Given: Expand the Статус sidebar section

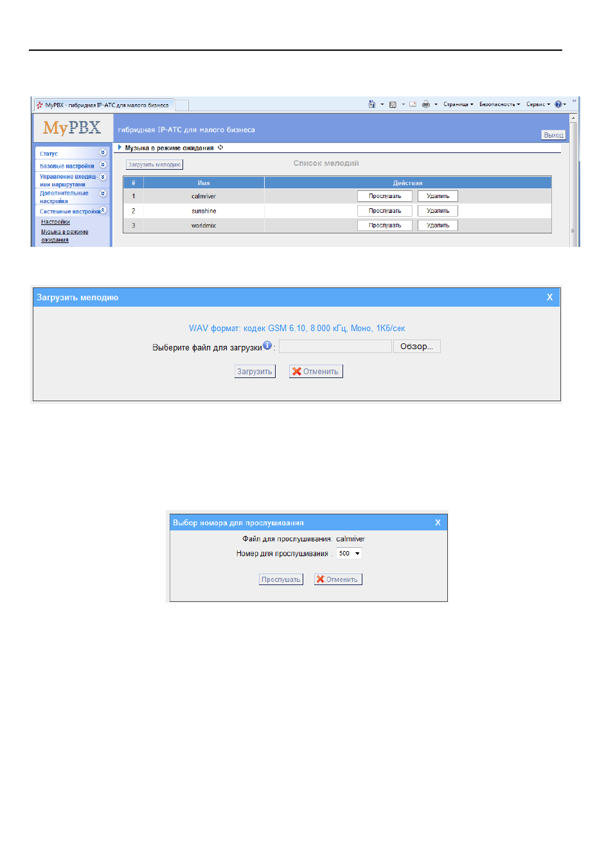Looking at the screenshot, I should [103, 152].
